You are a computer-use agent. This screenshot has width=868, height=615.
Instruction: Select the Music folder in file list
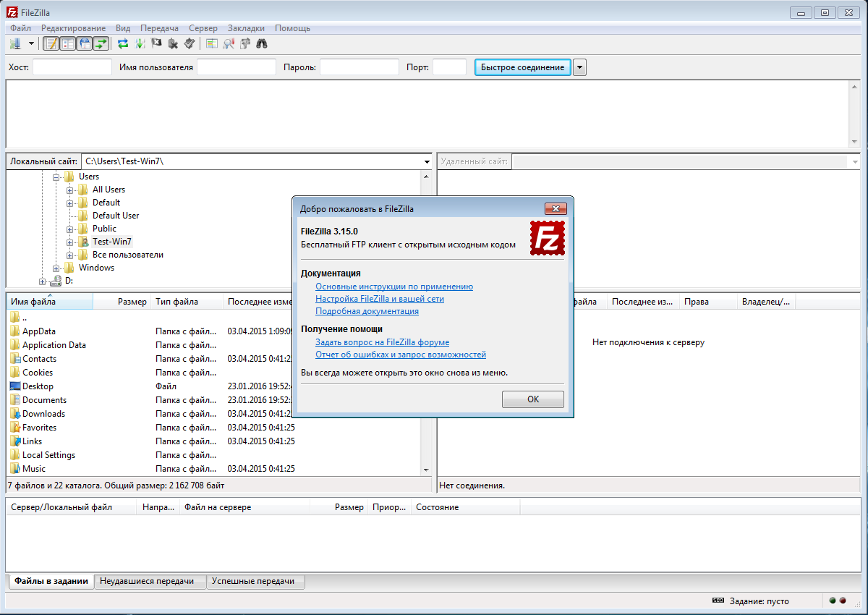coord(33,469)
